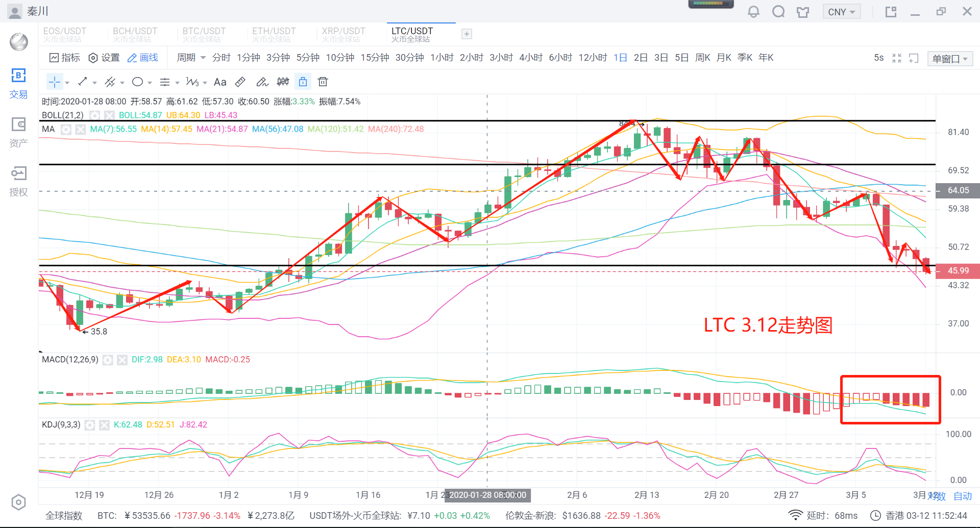This screenshot has height=528, width=980.
Task: Select the 1日 daily period
Action: point(620,58)
